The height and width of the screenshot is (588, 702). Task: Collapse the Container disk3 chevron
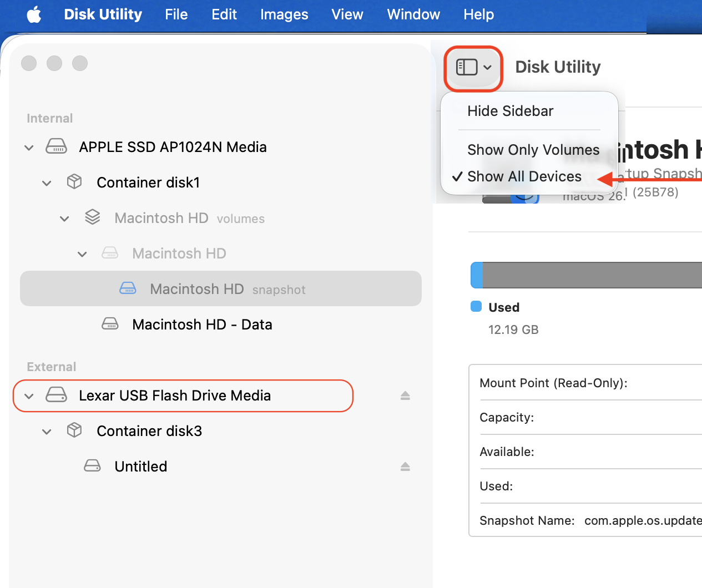coord(47,432)
